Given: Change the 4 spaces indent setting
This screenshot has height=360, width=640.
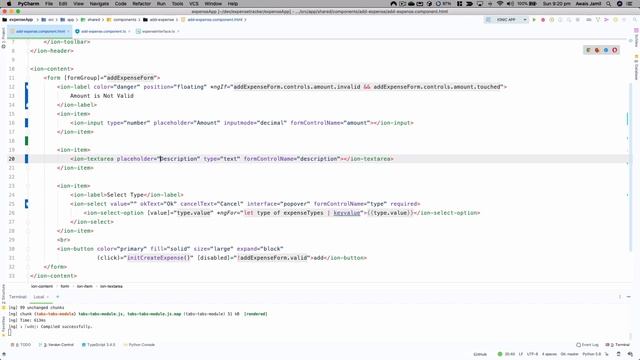Looking at the screenshot, I should tap(549, 354).
